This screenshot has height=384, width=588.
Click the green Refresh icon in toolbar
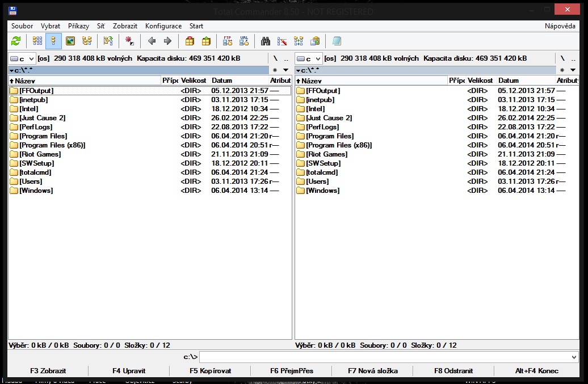pyautogui.click(x=16, y=41)
